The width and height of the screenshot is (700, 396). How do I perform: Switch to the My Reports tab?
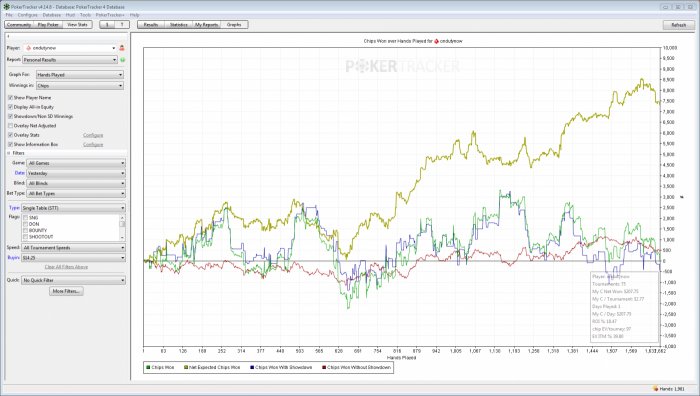[x=206, y=25]
